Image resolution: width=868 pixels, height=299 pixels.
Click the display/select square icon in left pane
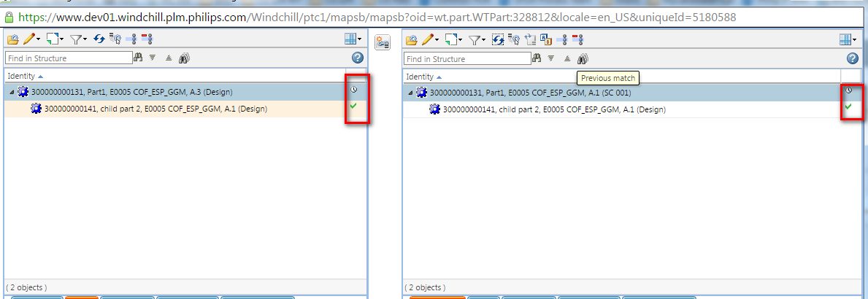click(x=53, y=39)
